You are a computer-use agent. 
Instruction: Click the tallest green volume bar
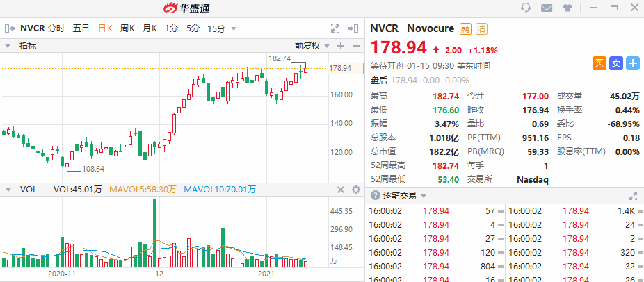click(155, 233)
